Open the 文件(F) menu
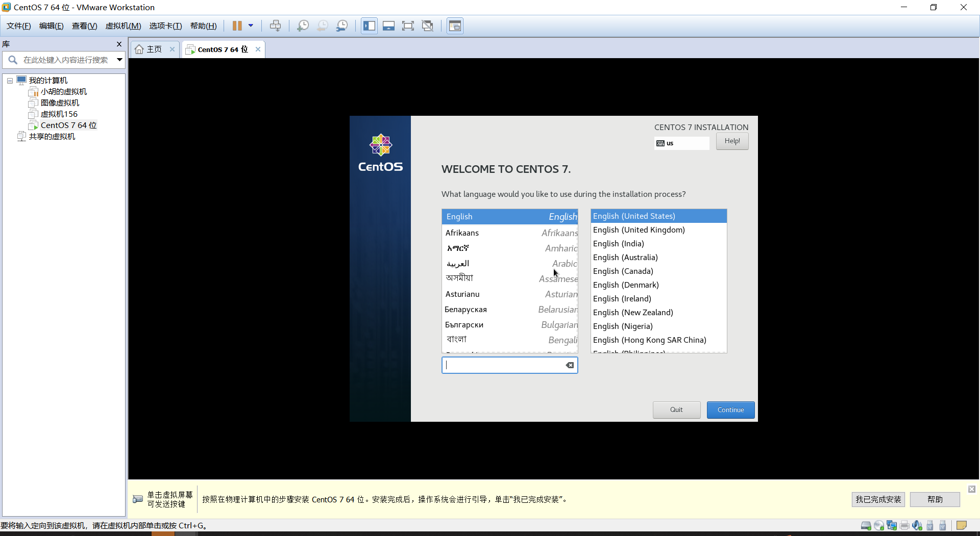 (19, 26)
